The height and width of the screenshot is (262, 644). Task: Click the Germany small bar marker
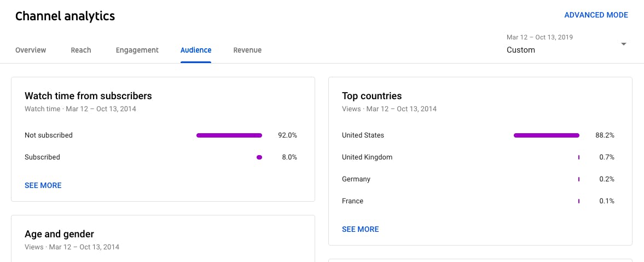pos(579,179)
